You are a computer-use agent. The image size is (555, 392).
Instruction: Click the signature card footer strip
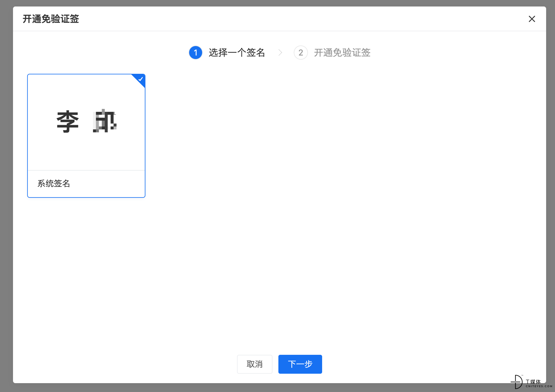point(86,184)
